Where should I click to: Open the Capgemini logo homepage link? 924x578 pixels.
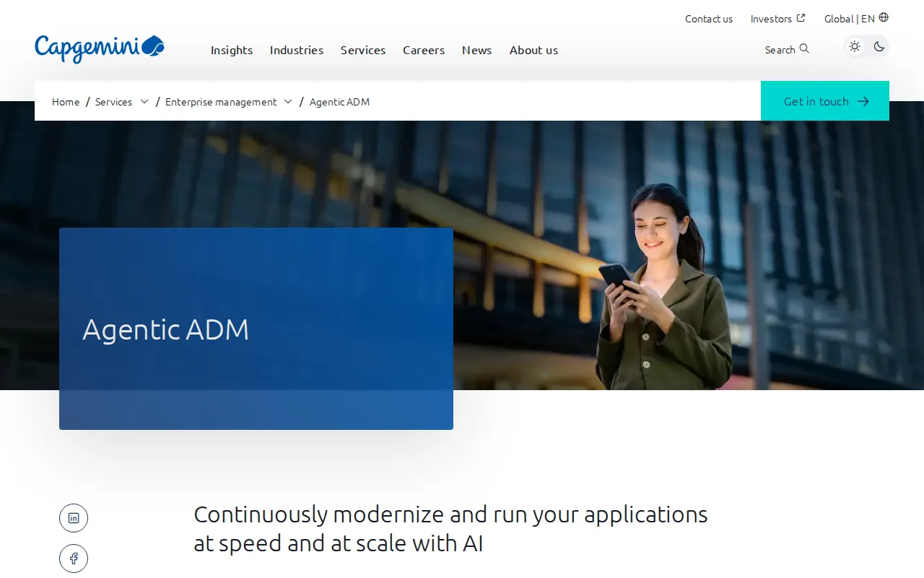pyautogui.click(x=100, y=49)
